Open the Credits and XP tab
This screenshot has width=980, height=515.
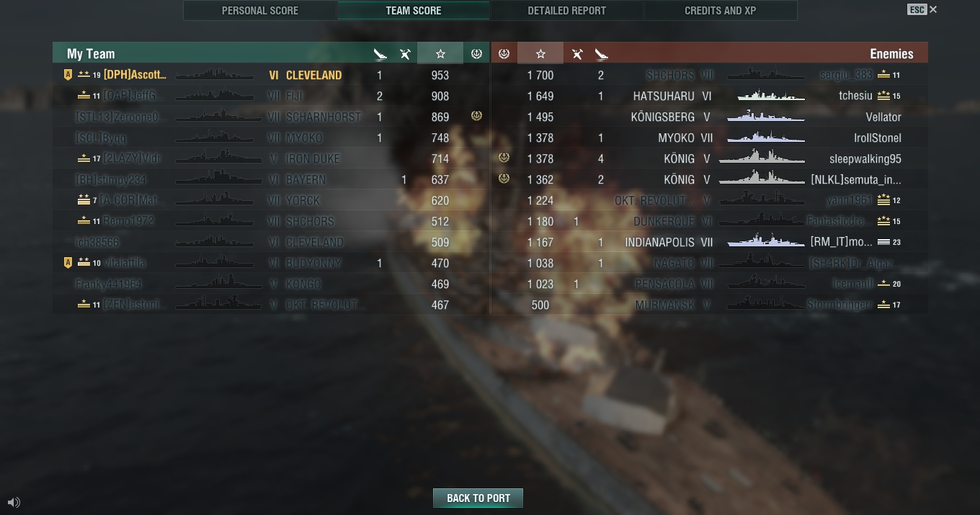click(x=721, y=11)
